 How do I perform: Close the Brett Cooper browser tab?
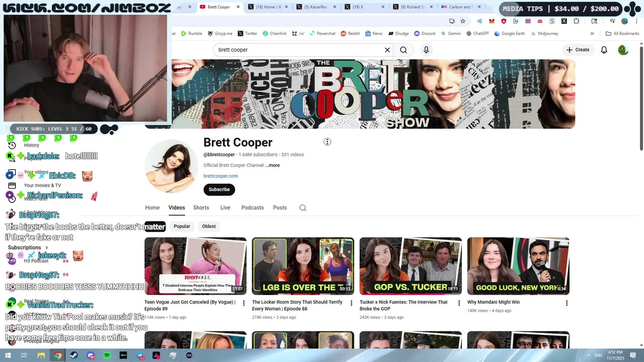238,7
